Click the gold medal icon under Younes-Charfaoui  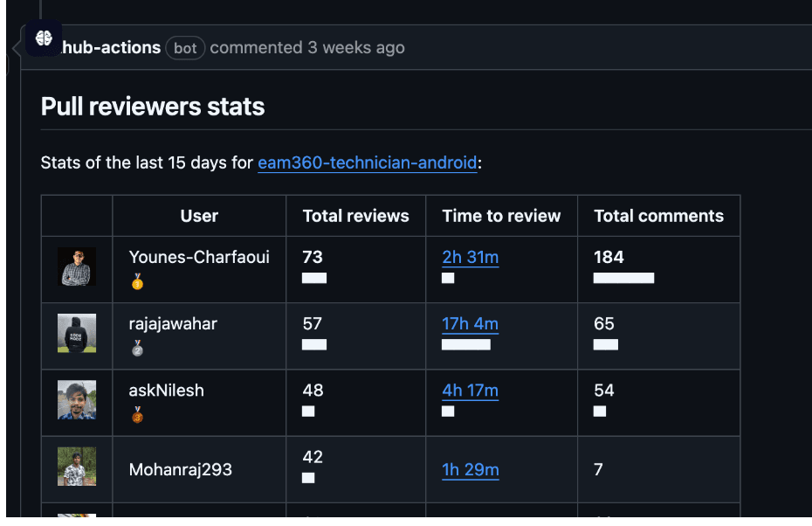pos(137,281)
